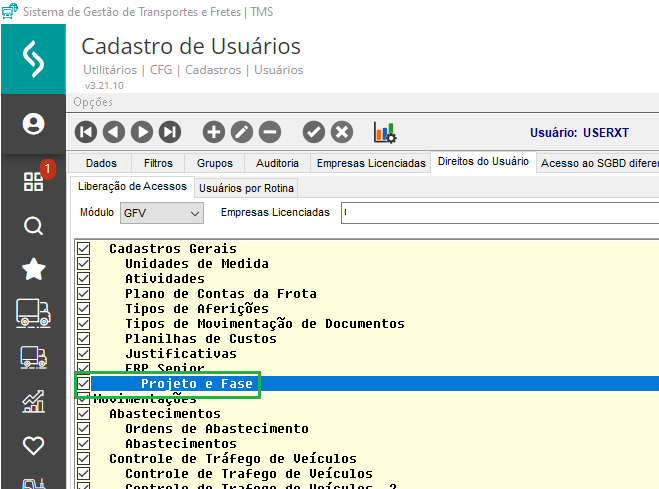This screenshot has height=489, width=659.
Task: Open the user profile sidebar icon
Action: [x=33, y=124]
